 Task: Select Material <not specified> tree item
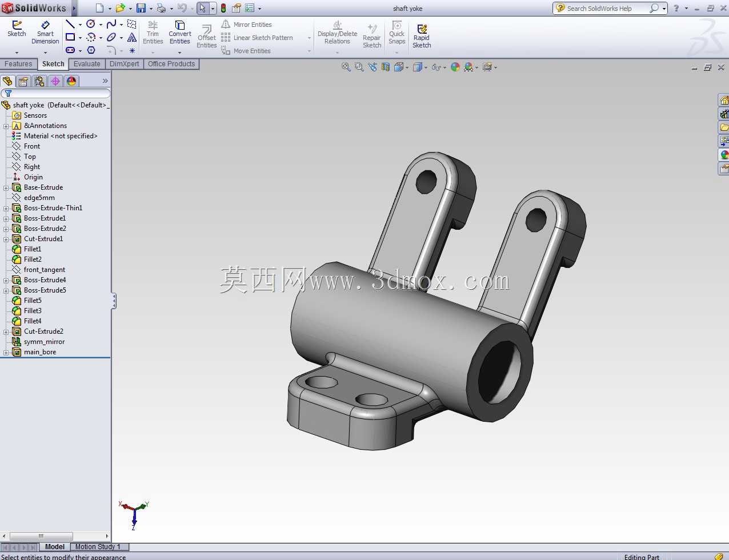[61, 136]
